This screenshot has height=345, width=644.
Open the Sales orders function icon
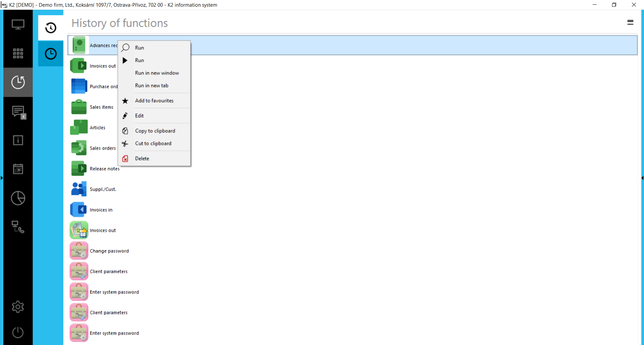79,148
